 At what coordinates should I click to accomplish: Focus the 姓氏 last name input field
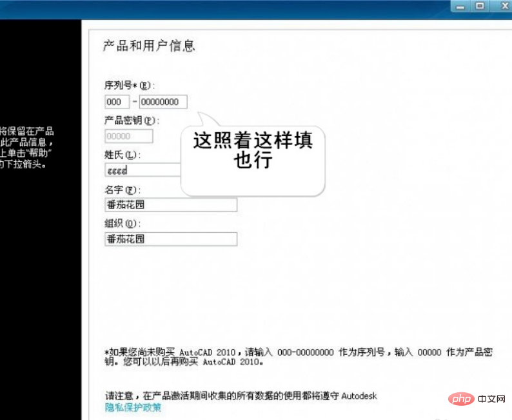click(x=143, y=170)
